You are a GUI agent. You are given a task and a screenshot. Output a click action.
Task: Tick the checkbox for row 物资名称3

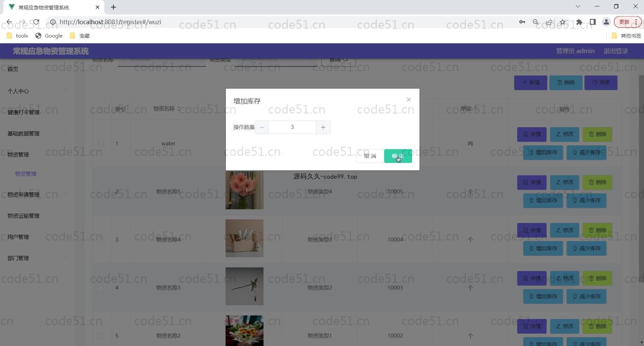point(101,288)
